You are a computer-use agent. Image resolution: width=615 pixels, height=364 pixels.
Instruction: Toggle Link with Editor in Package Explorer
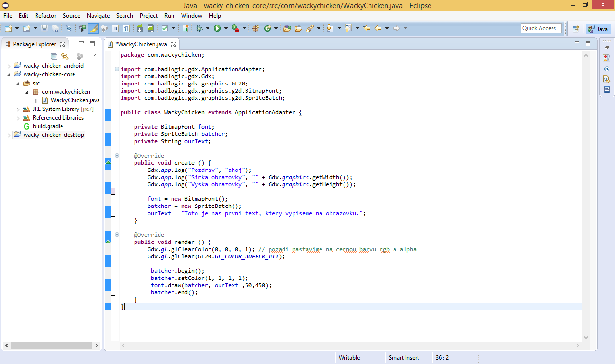point(65,56)
